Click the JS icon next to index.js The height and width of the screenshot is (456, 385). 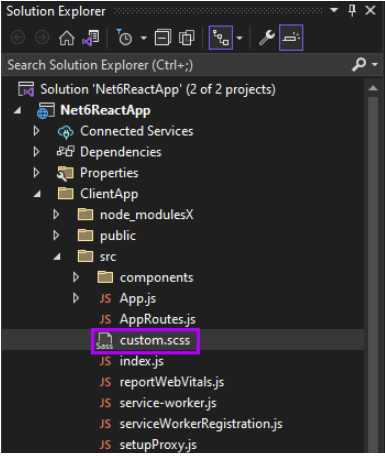[x=105, y=361]
